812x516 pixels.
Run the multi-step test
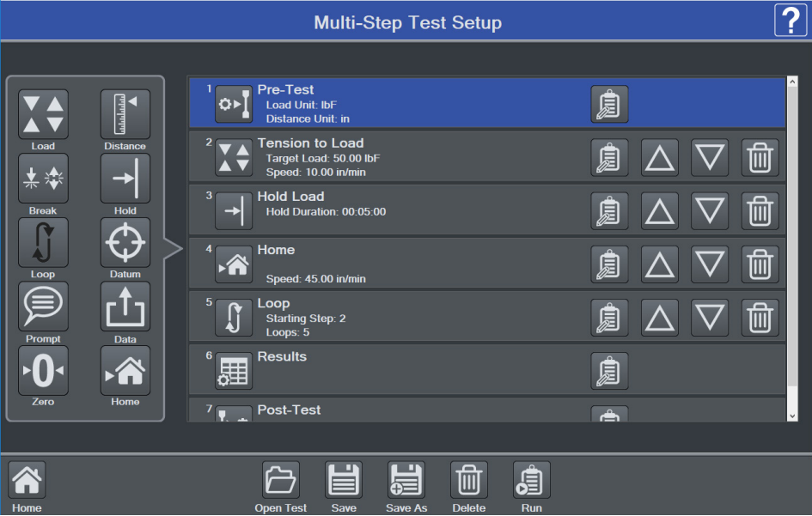[x=532, y=481]
